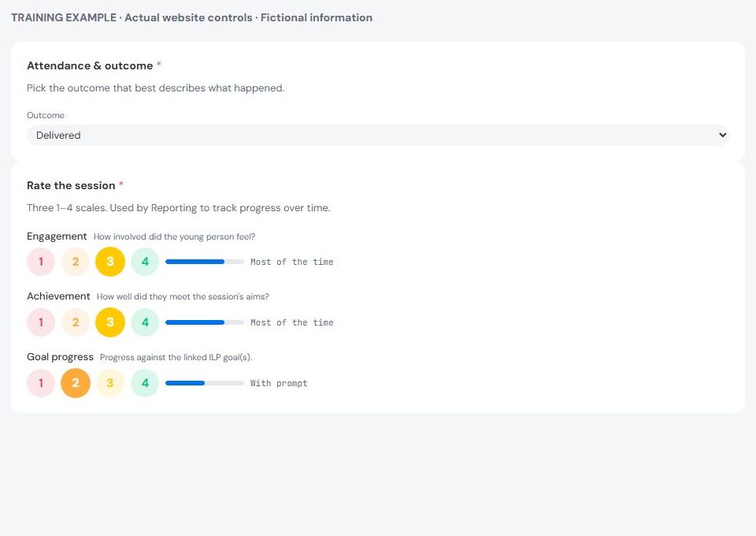Click the Engagement 'Most of the time' label
The image size is (756, 536).
tap(291, 262)
